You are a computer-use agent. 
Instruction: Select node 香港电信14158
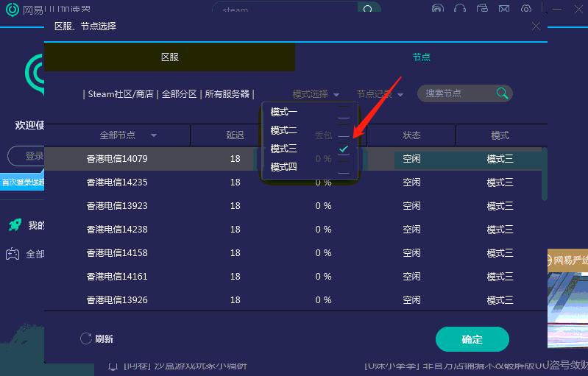point(117,253)
